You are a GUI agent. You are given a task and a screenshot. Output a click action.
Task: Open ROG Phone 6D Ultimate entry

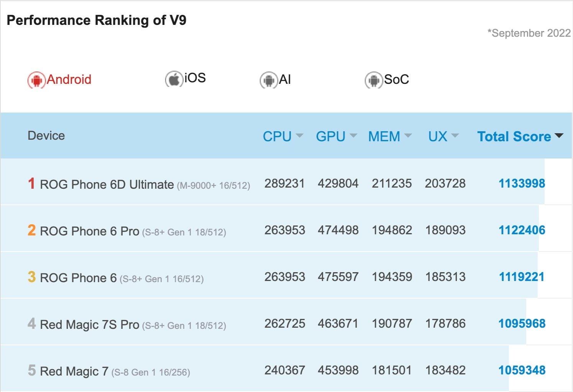point(107,185)
